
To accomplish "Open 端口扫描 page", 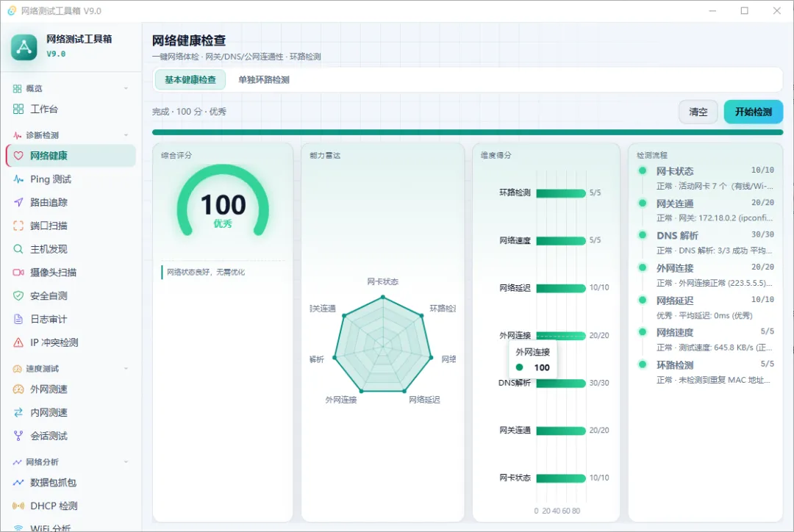I will tap(71, 226).
